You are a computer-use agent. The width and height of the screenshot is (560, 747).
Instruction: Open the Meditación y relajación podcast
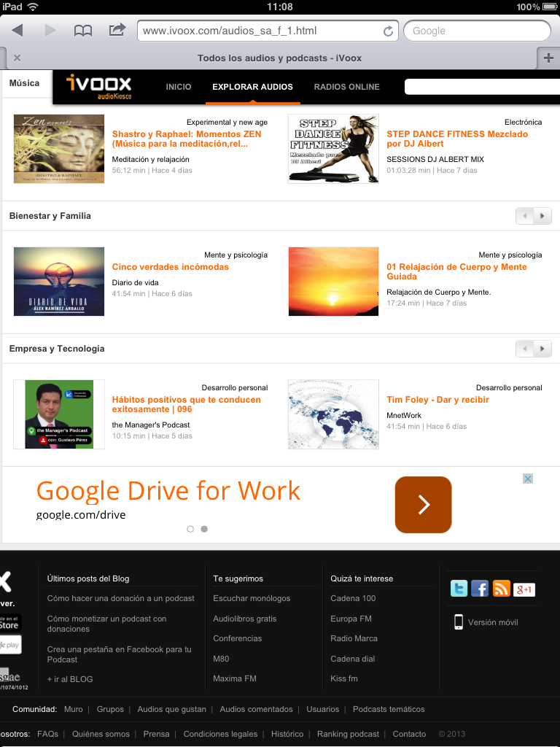point(150,160)
